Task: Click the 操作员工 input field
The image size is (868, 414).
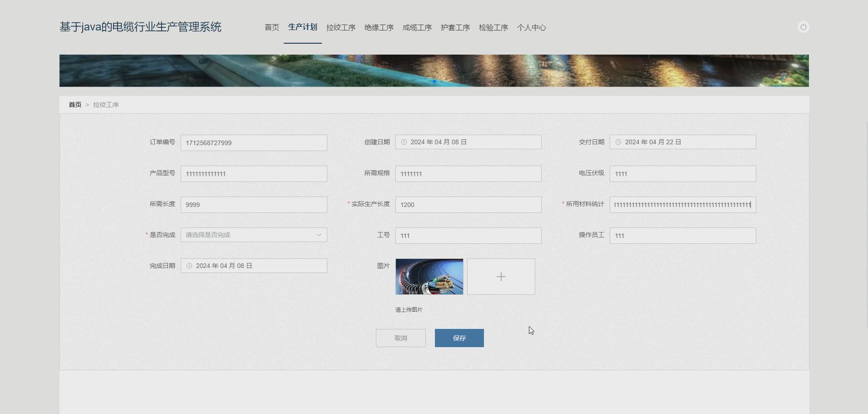Action: (683, 236)
